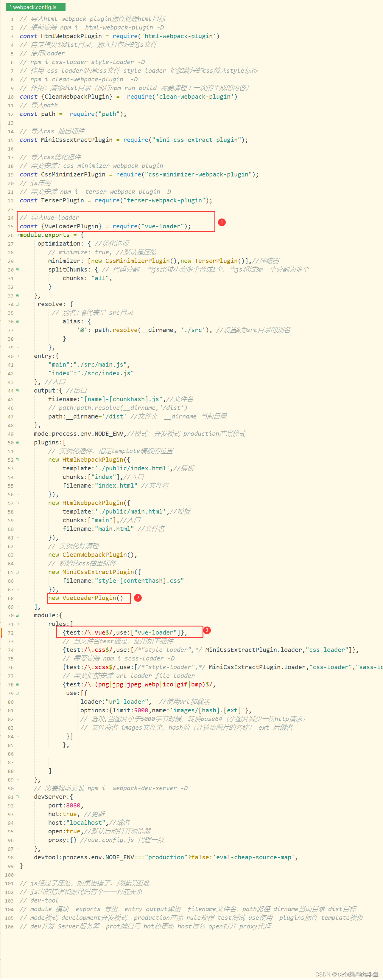This screenshot has width=383, height=980.
Task: Click path:__dirname+'/dist' line
Action: tap(87, 417)
